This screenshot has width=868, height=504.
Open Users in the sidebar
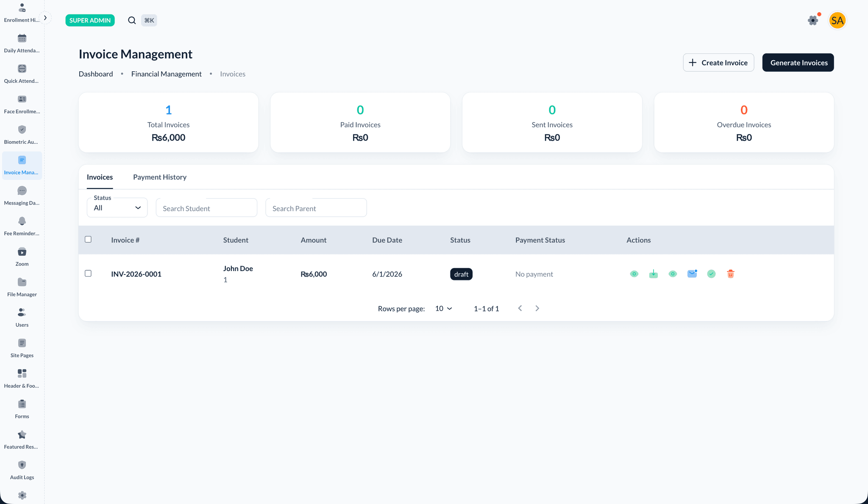coord(22,318)
